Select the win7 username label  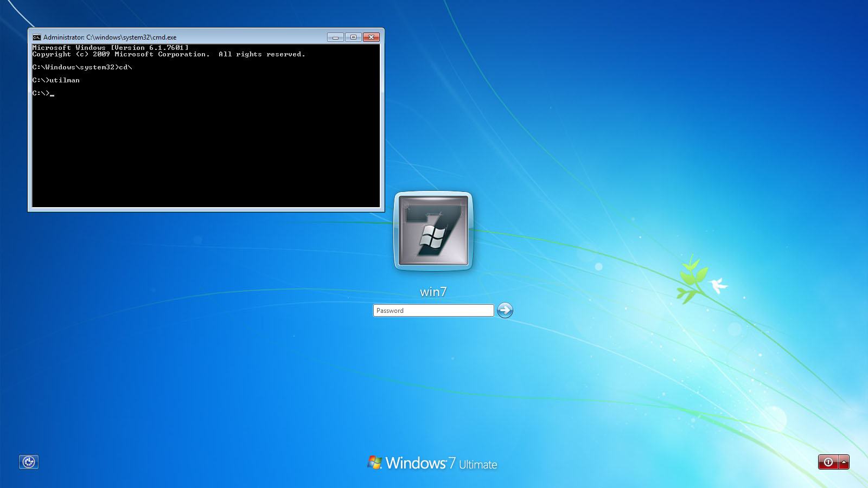pos(432,291)
